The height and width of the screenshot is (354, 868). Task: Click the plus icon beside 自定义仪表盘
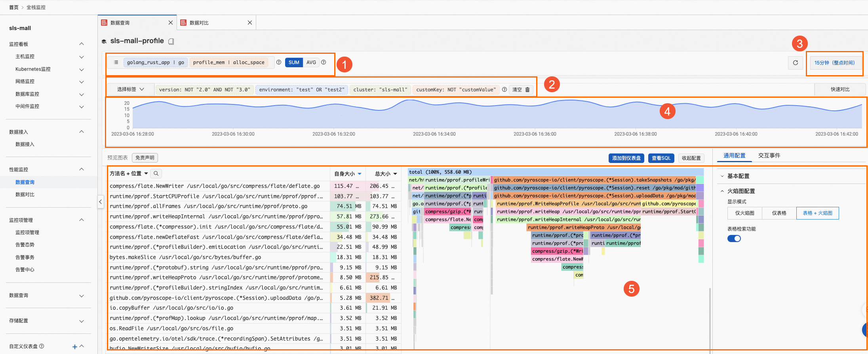(x=74, y=346)
